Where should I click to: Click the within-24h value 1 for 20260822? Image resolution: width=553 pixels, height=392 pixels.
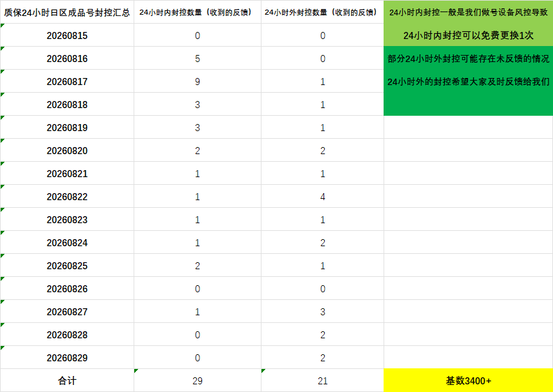(198, 196)
